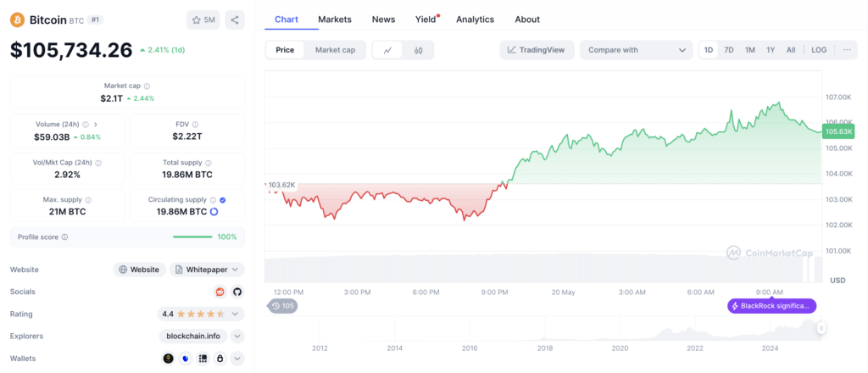
Task: Click the verified badge near Circulating supply
Action: (223, 200)
